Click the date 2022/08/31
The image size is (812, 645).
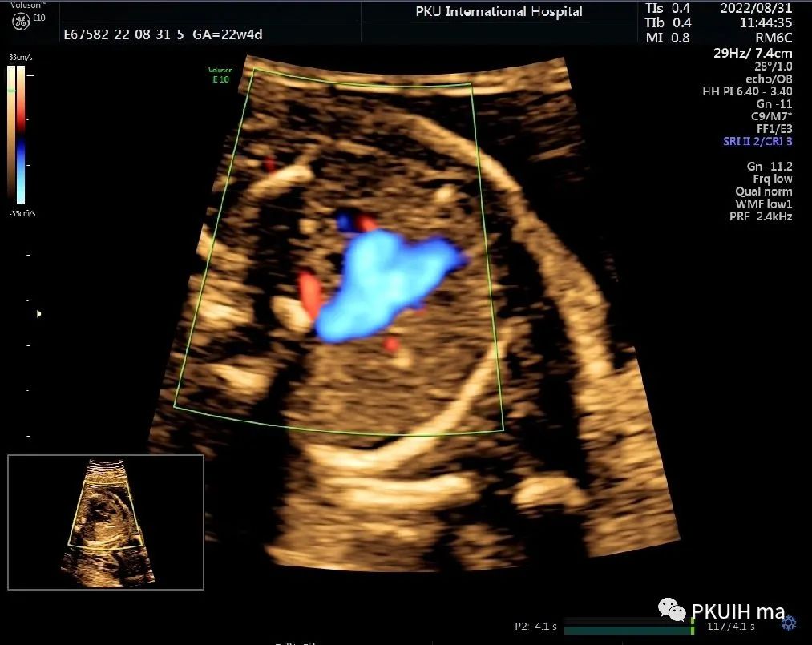[756, 8]
